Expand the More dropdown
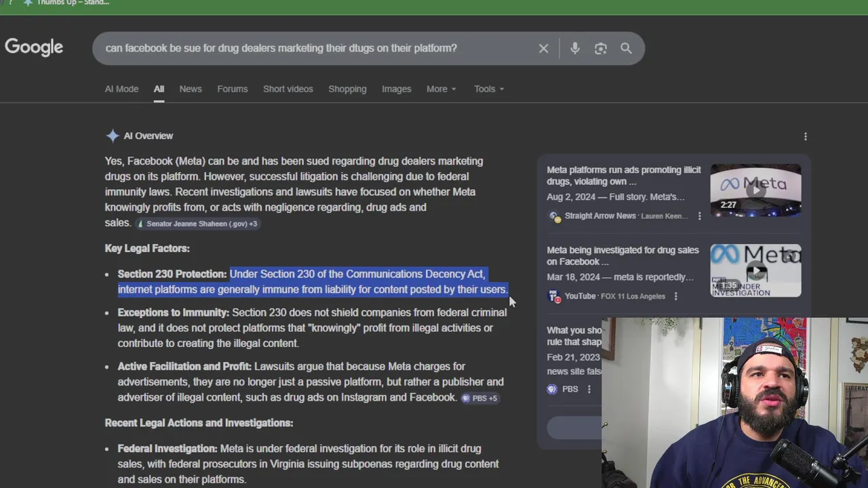This screenshot has width=868, height=488. pos(441,89)
